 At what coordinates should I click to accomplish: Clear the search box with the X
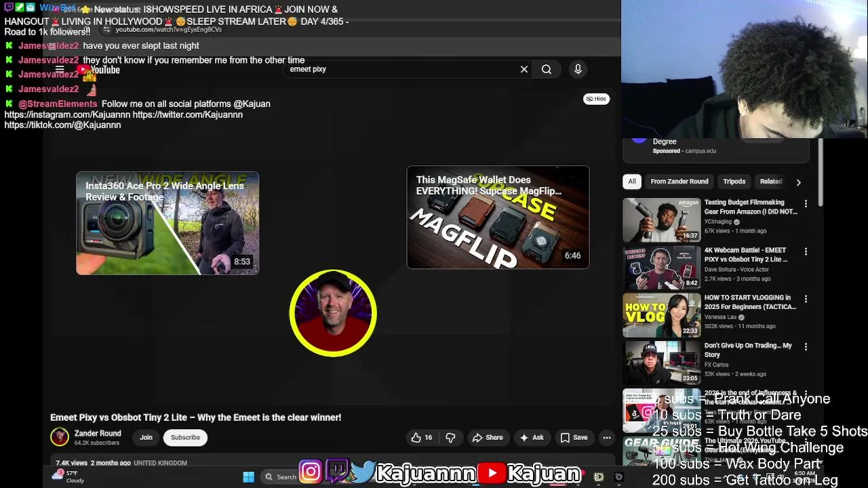coord(524,69)
